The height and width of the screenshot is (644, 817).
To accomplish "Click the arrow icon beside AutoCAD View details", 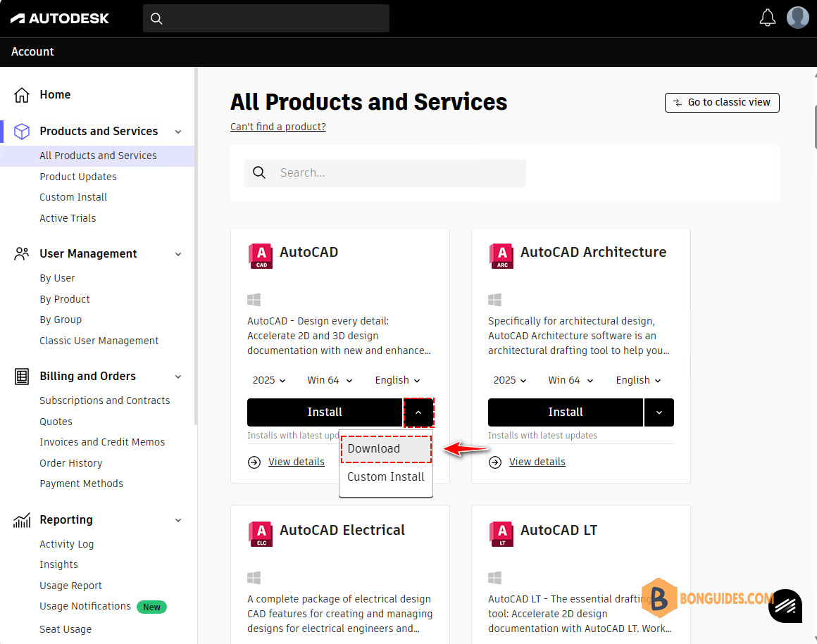I will pos(254,462).
